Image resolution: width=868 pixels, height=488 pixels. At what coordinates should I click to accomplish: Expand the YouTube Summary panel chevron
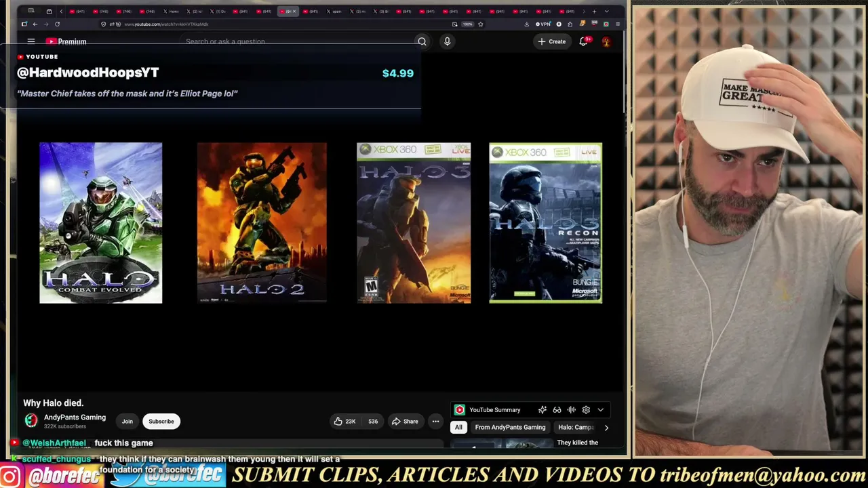(x=600, y=410)
